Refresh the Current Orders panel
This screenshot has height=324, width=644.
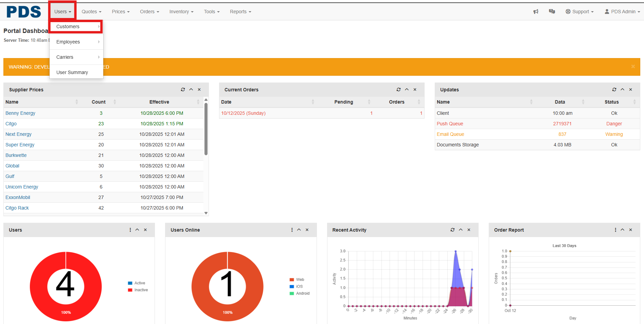pyautogui.click(x=398, y=90)
